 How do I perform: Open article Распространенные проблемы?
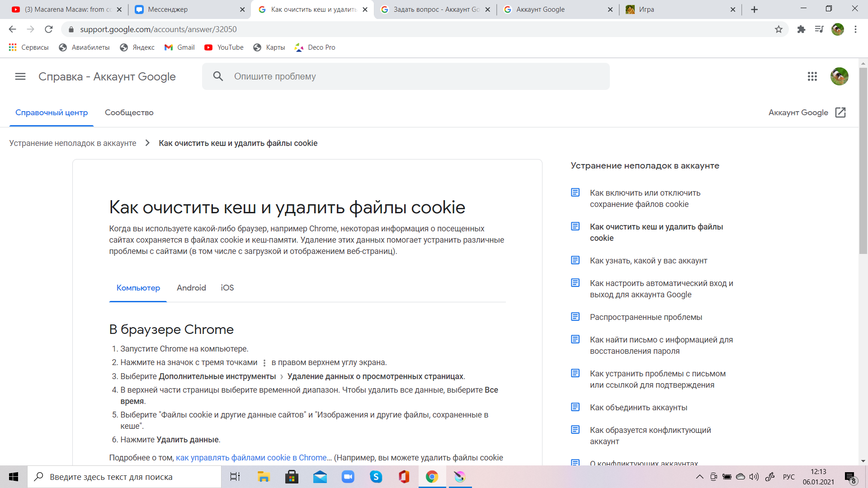646,317
